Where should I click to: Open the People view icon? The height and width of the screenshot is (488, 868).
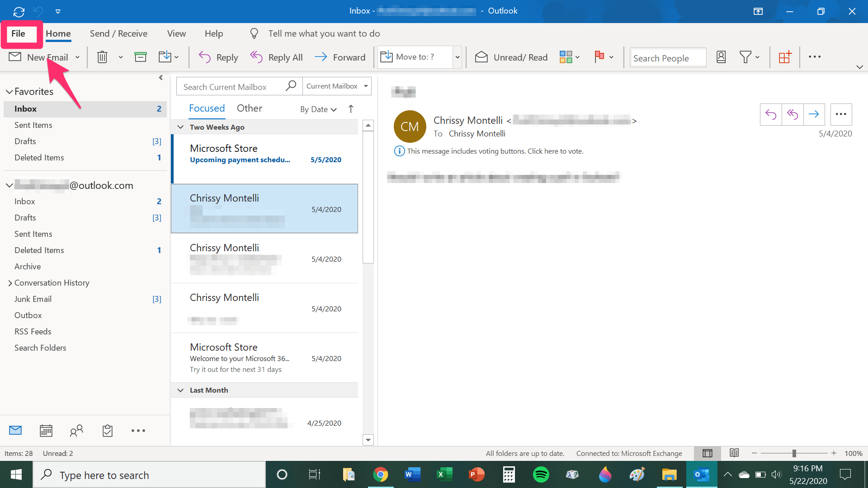coord(76,430)
